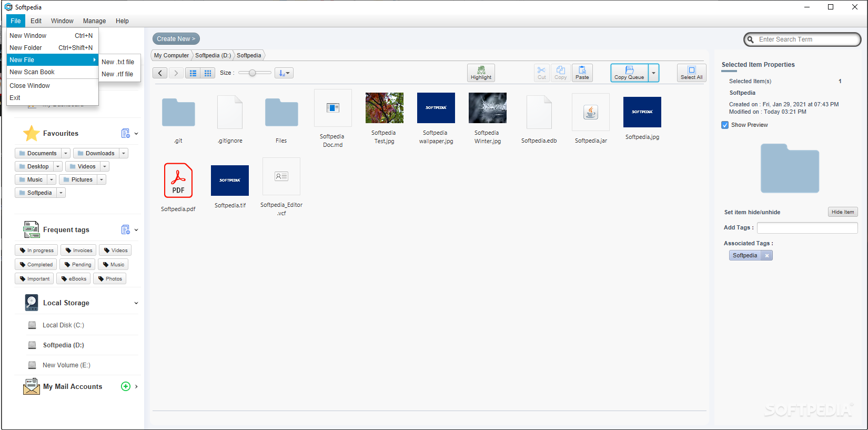The width and height of the screenshot is (868, 430).
Task: Remove the Softpedia associated tag
Action: [x=767, y=255]
